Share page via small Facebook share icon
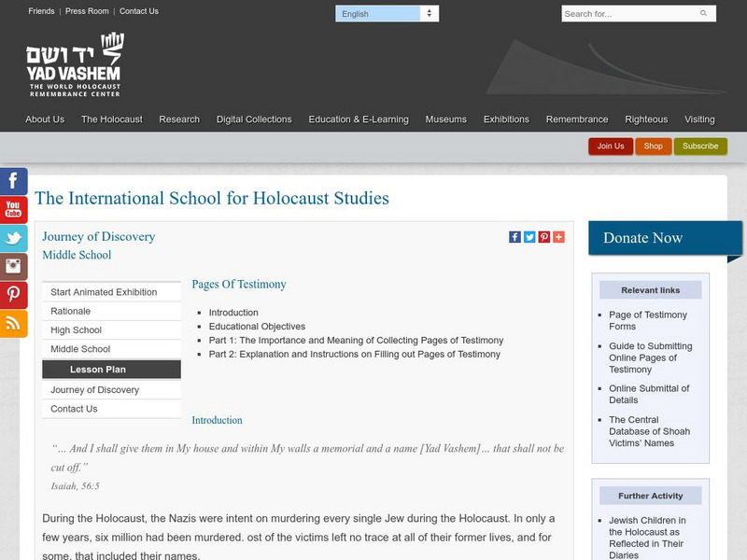This screenshot has height=560, width=747. click(514, 237)
